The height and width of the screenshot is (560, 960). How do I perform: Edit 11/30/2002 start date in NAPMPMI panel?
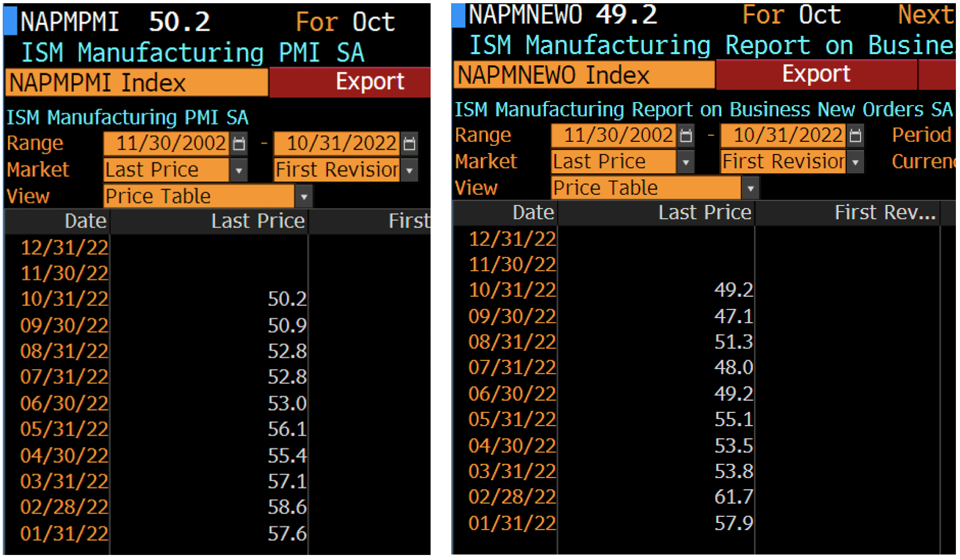[167, 144]
